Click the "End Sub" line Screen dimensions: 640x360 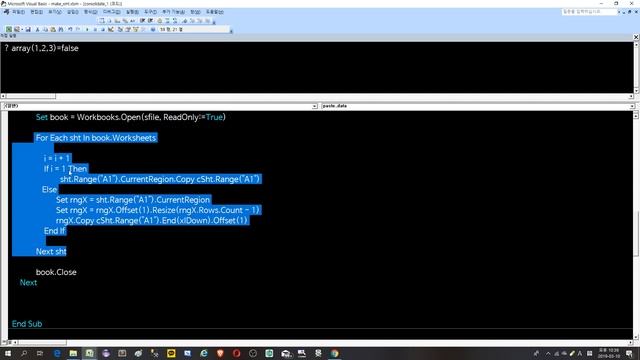click(x=27, y=324)
